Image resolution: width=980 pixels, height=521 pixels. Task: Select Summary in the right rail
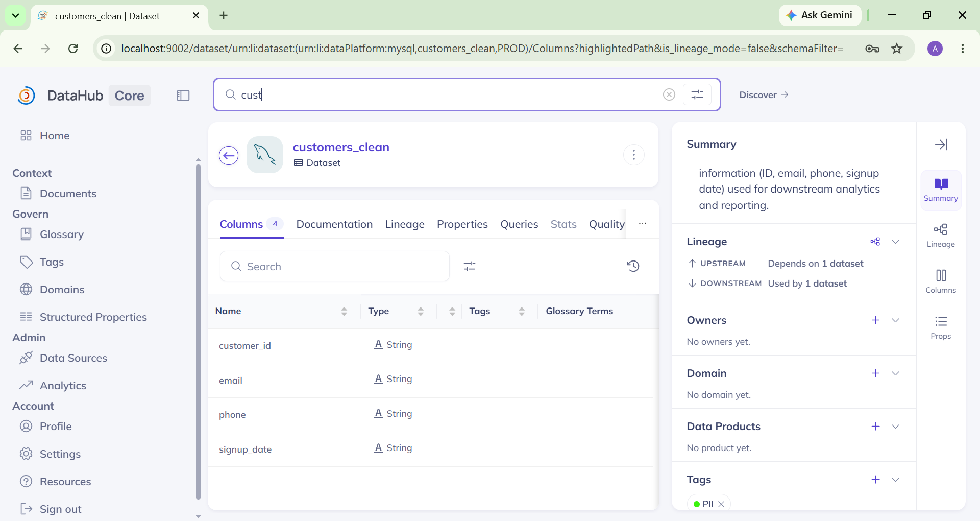click(941, 190)
